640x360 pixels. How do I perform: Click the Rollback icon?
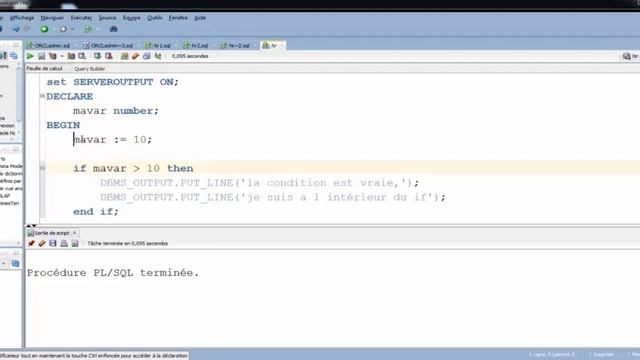109,56
